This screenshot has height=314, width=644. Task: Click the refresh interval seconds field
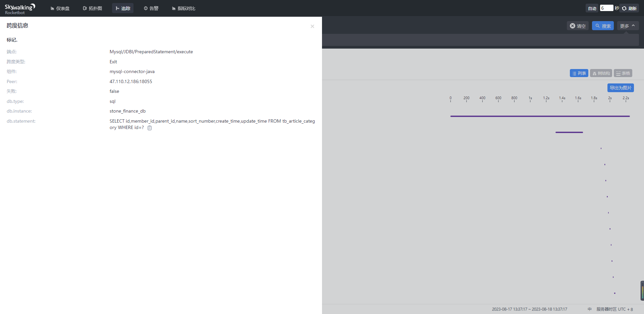click(x=606, y=8)
